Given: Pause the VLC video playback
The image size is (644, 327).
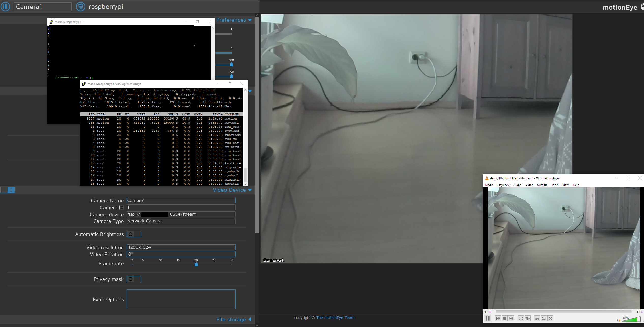Looking at the screenshot, I should (x=488, y=318).
